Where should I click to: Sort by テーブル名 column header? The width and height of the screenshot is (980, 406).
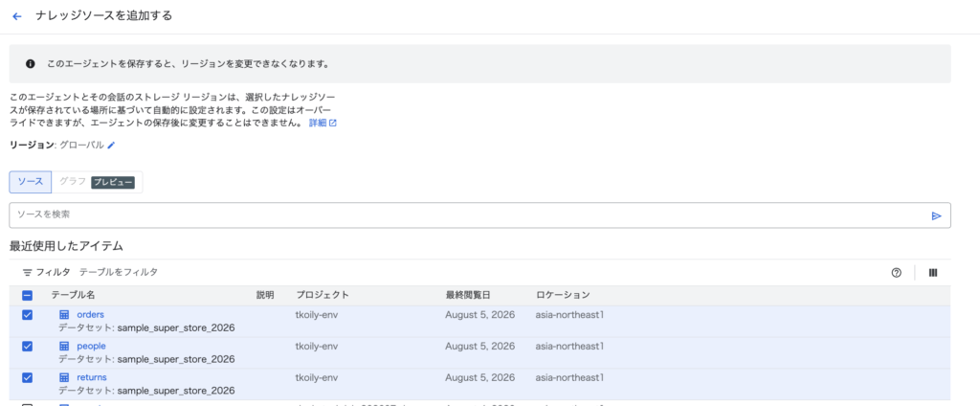click(73, 295)
